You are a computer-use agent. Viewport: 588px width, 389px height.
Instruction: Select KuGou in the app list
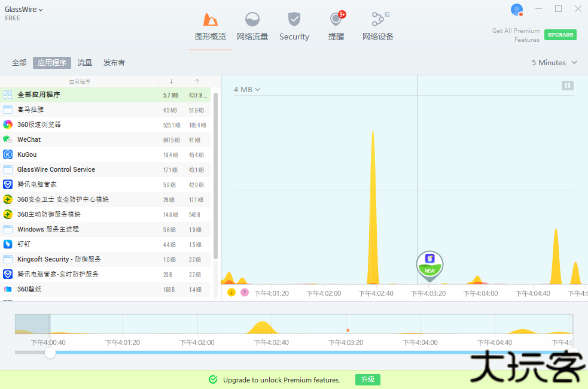[x=105, y=155]
